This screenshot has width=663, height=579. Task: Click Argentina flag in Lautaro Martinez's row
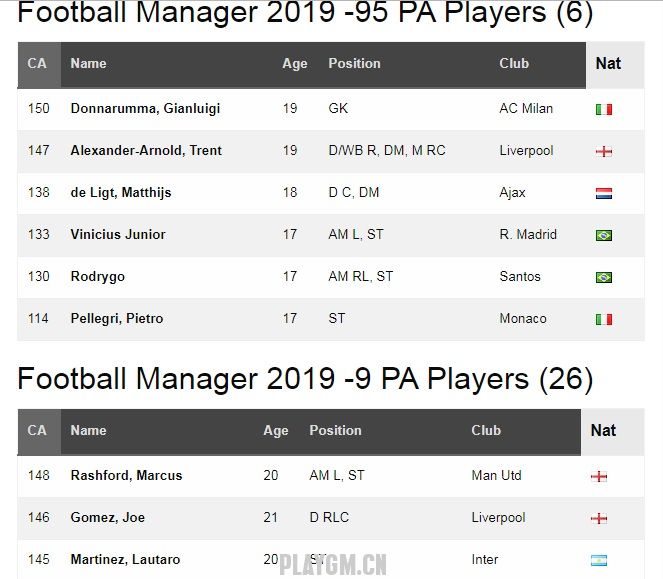click(599, 560)
